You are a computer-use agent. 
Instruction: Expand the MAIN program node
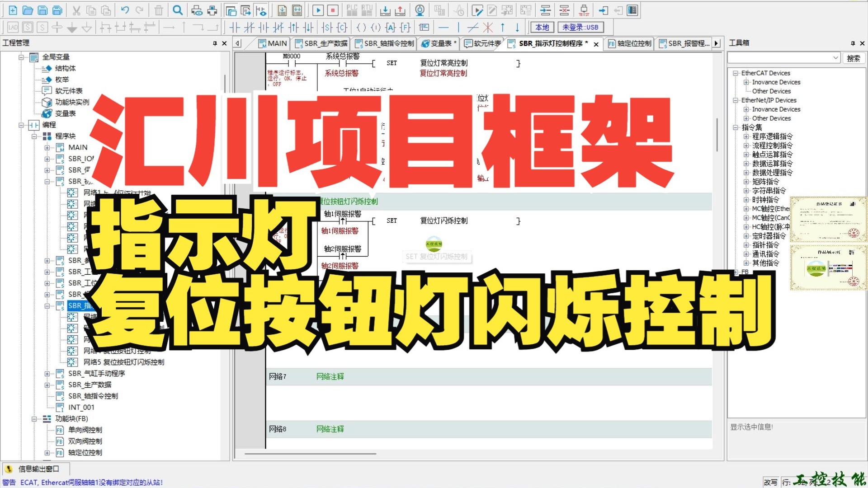click(x=47, y=148)
